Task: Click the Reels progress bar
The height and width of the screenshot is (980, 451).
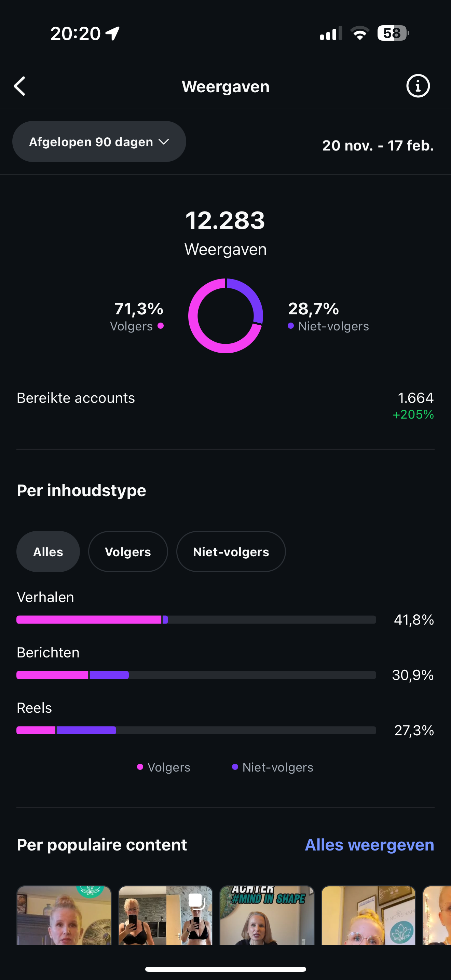Action: [196, 730]
